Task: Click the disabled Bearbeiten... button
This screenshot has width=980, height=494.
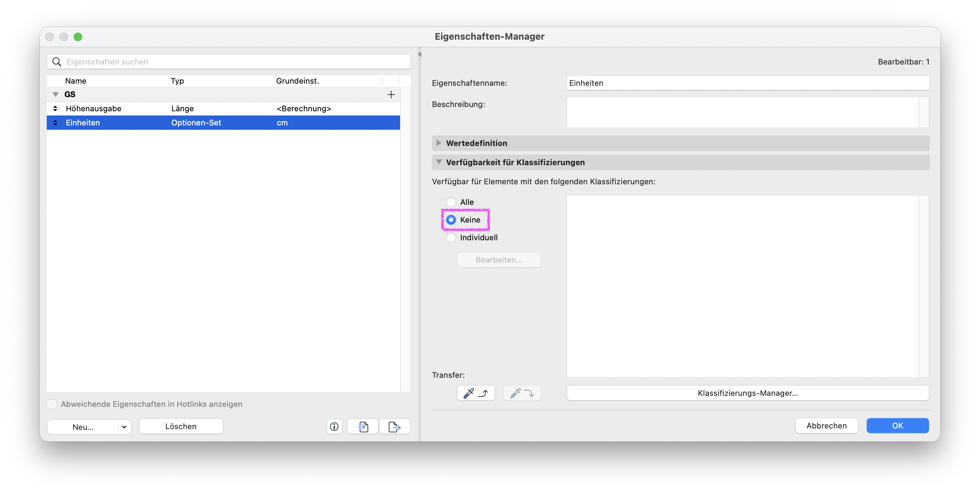Action: [499, 260]
